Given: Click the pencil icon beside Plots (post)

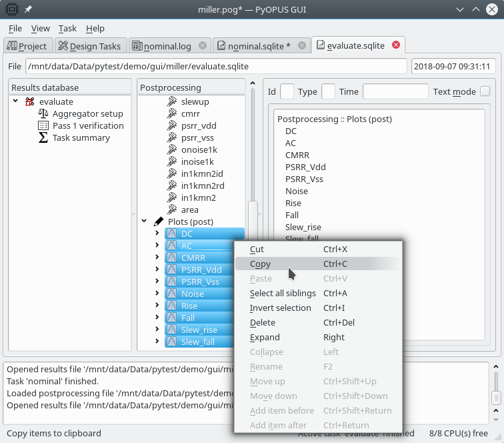Looking at the screenshot, I should tap(159, 222).
